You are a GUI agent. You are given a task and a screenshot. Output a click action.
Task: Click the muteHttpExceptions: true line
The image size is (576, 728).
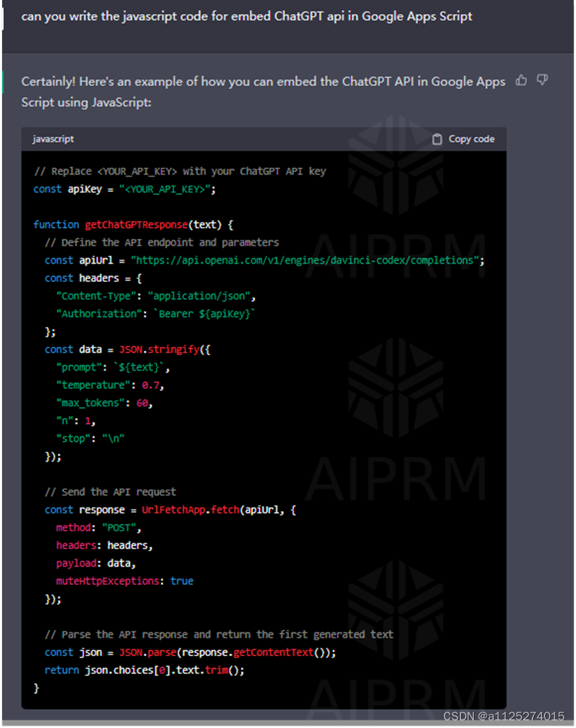pos(125,581)
